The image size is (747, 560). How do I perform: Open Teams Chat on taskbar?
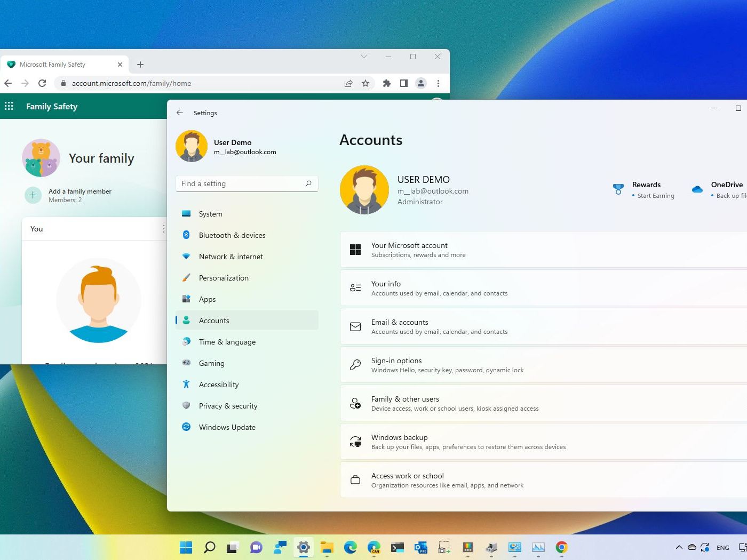point(256,547)
